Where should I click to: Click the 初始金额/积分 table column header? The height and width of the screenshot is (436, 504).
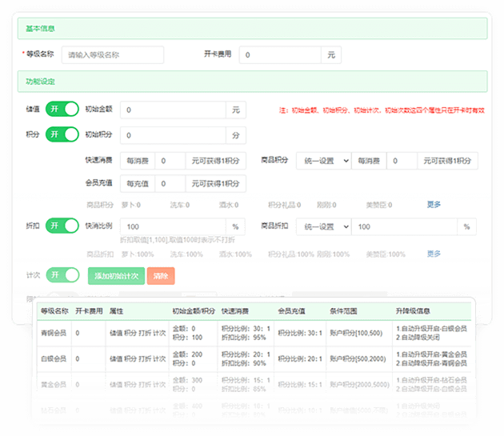pyautogui.click(x=194, y=311)
